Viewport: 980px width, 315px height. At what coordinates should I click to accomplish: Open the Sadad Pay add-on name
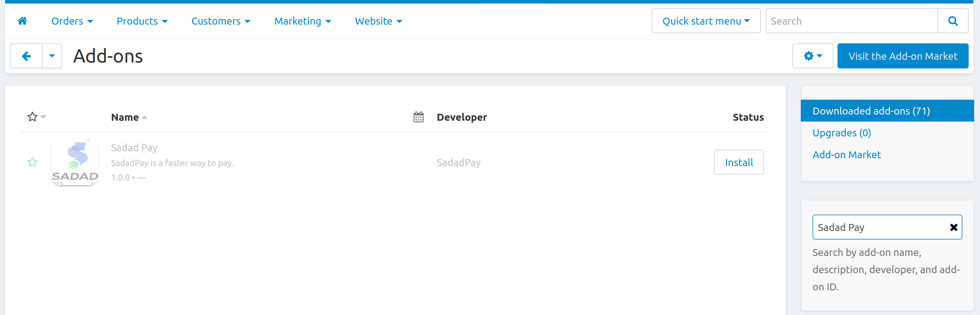(134, 148)
